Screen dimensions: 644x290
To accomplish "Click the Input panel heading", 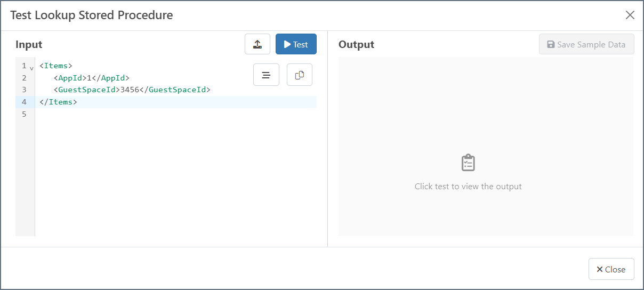I will pos(29,44).
